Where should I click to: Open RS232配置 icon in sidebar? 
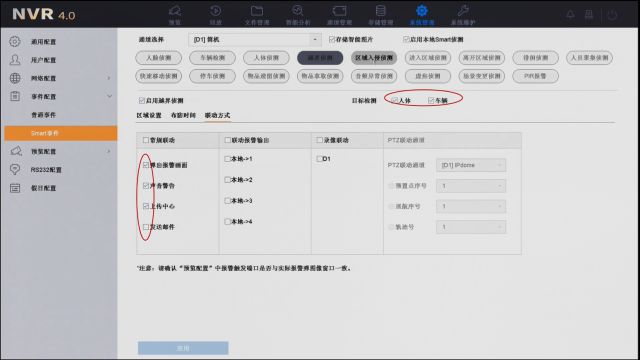15,169
